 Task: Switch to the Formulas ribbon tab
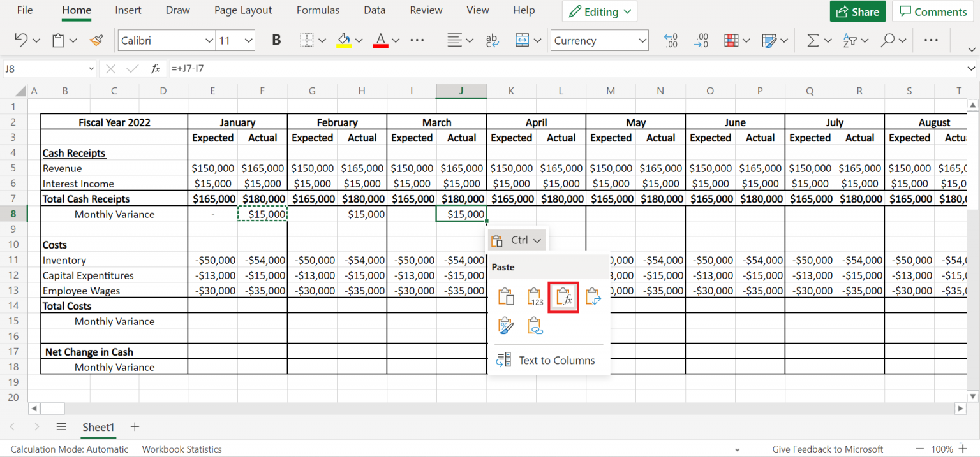(x=318, y=10)
